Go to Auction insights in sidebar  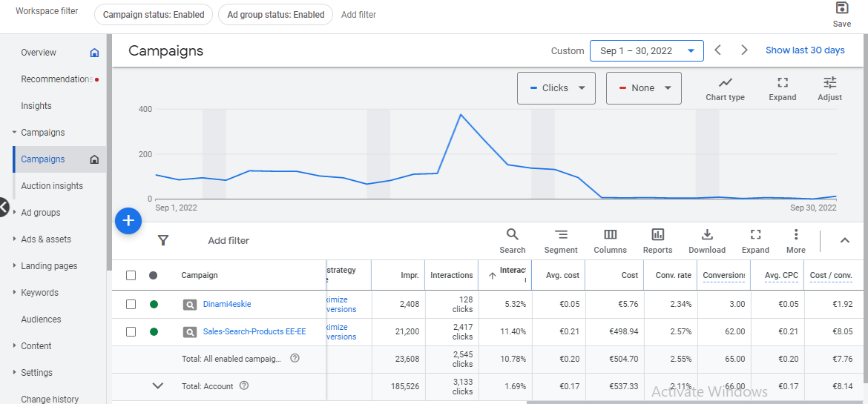[x=52, y=186]
